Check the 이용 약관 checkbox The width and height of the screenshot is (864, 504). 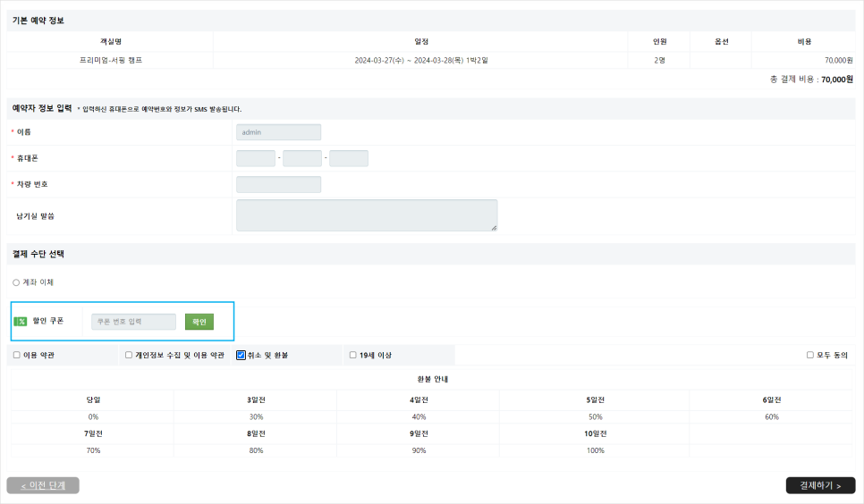16,356
